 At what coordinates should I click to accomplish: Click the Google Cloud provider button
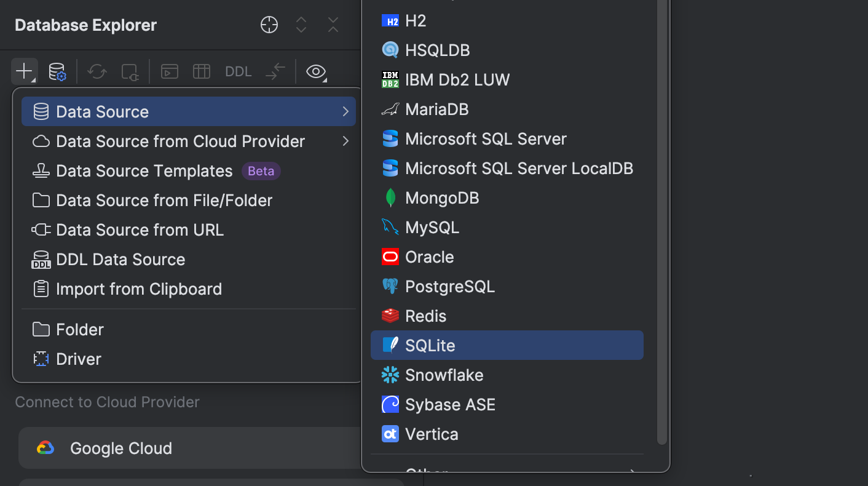click(190, 448)
